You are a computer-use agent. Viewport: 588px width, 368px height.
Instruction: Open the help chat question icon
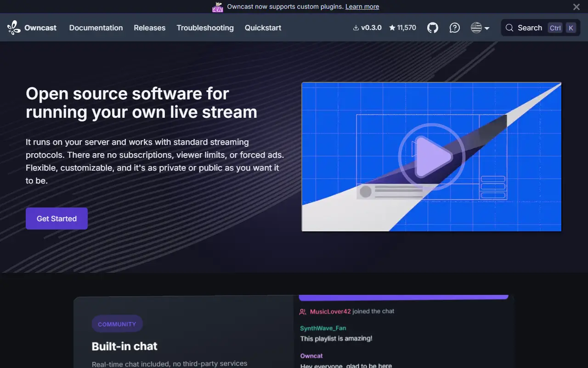tap(455, 28)
